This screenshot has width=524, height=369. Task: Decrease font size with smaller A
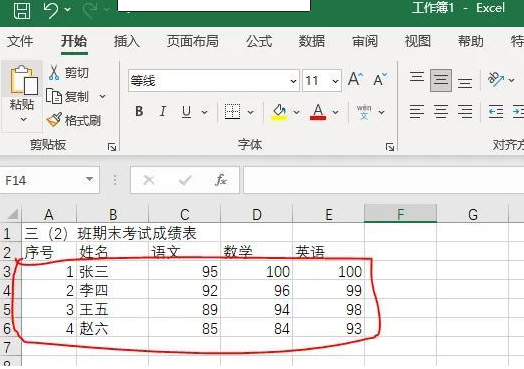click(380, 80)
